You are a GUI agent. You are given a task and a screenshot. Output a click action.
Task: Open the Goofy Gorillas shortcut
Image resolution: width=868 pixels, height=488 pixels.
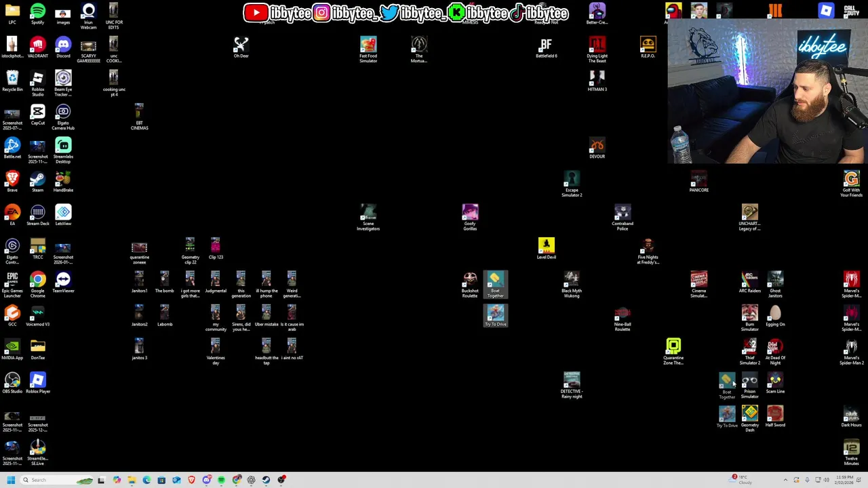click(x=470, y=218)
